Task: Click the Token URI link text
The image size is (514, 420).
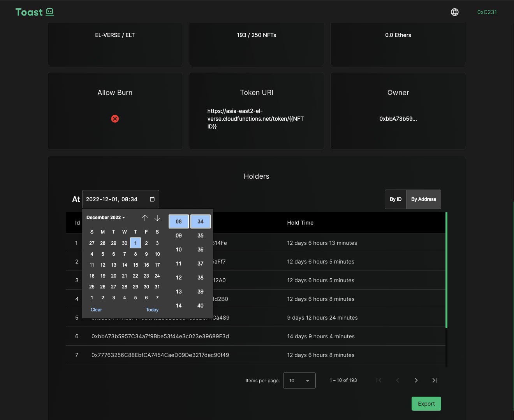Action: click(x=255, y=119)
